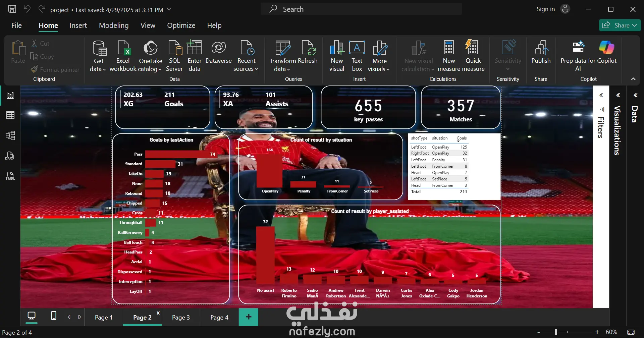Go to Page 3
The width and height of the screenshot is (644, 338).
click(181, 318)
